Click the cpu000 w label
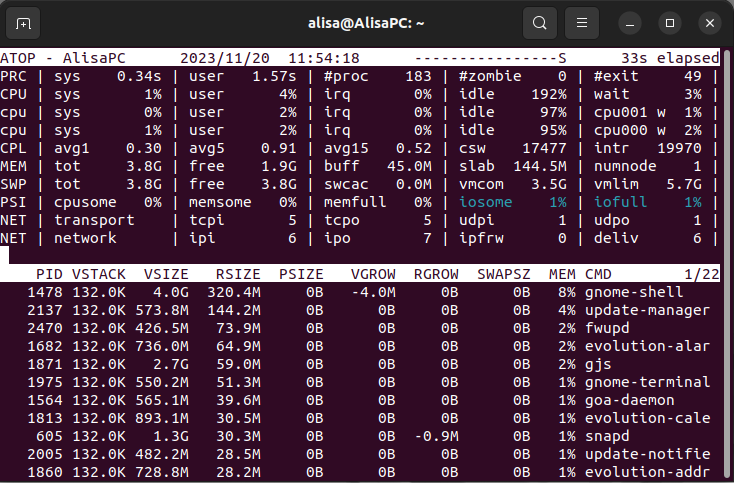Image resolution: width=734 pixels, height=483 pixels. 630,130
